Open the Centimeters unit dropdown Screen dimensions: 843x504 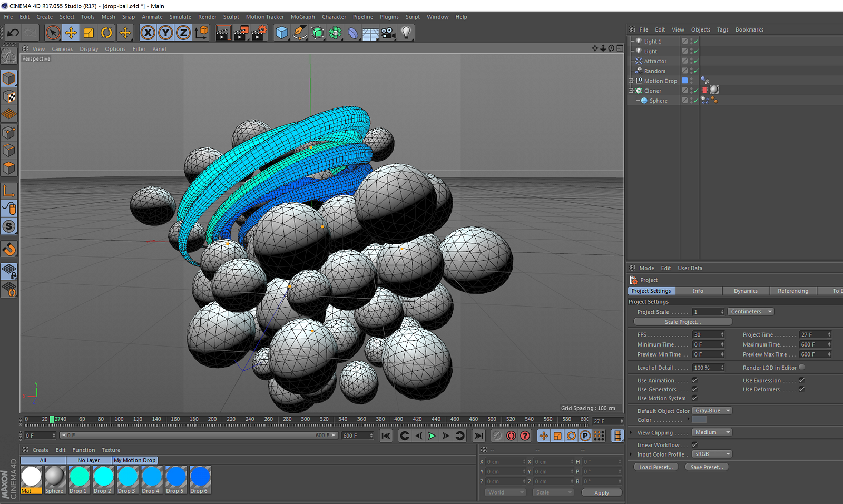pyautogui.click(x=750, y=312)
